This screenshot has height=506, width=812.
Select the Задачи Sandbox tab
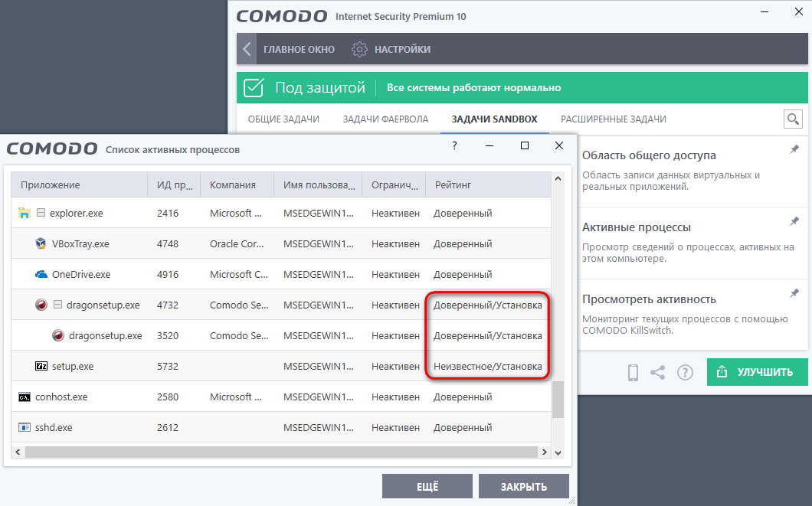(495, 119)
